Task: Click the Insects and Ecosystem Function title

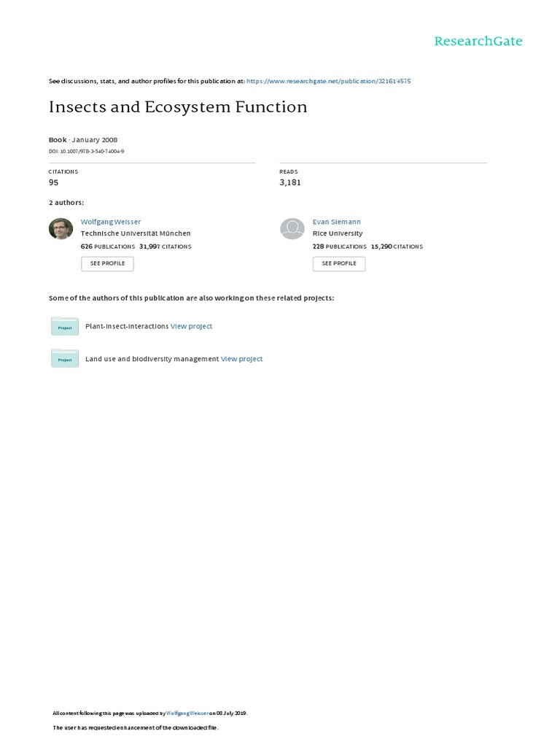Action: [178, 107]
